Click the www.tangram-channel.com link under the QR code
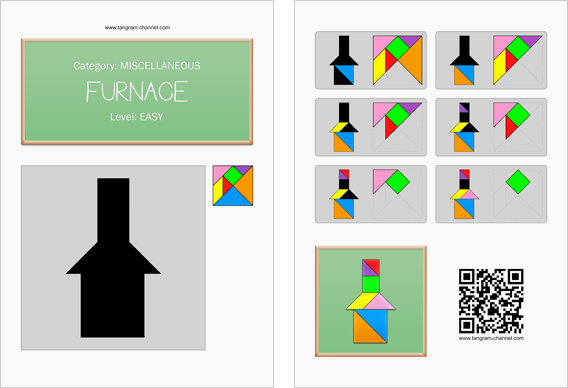 tap(491, 338)
